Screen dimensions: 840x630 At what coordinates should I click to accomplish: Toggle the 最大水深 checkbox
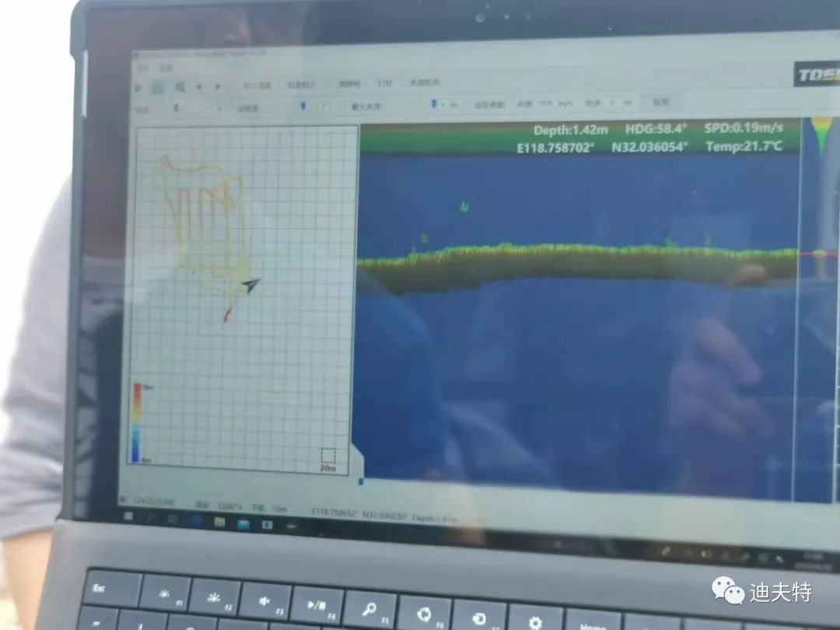(x=345, y=106)
